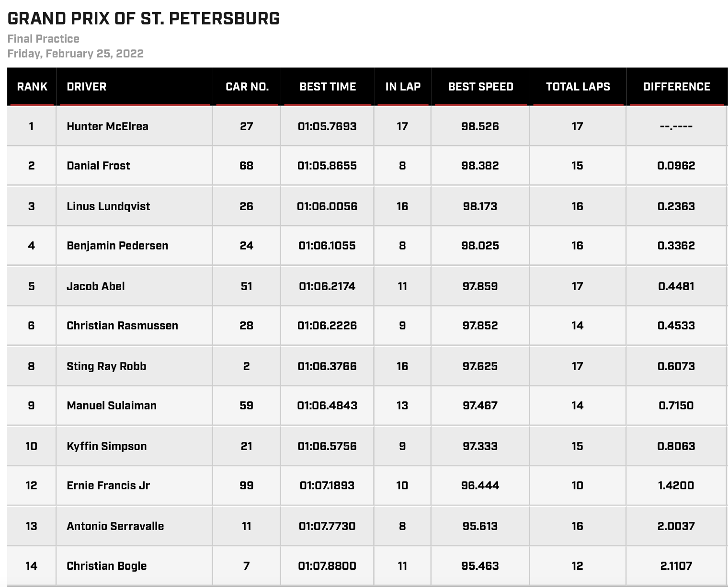Click Kyffin Simpson's best speed 97.333
The height and width of the screenshot is (587, 728).
coord(480,446)
